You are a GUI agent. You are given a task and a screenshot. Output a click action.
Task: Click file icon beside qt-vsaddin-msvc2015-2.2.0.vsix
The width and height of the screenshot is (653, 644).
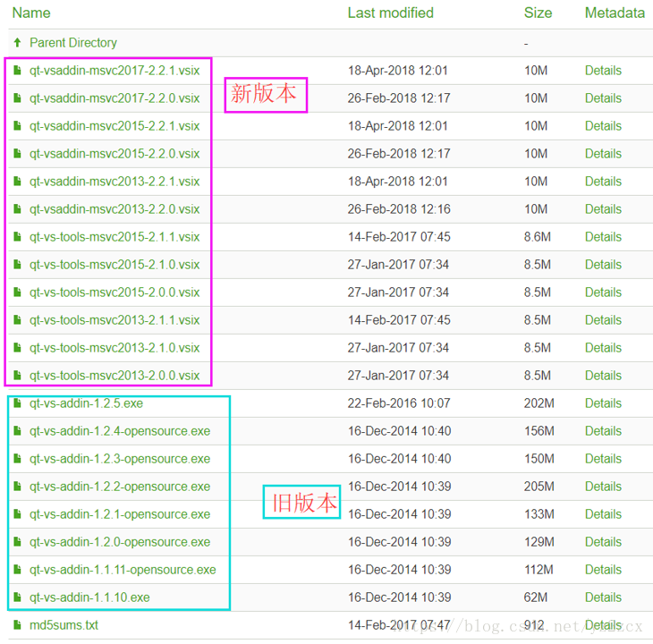tap(18, 153)
